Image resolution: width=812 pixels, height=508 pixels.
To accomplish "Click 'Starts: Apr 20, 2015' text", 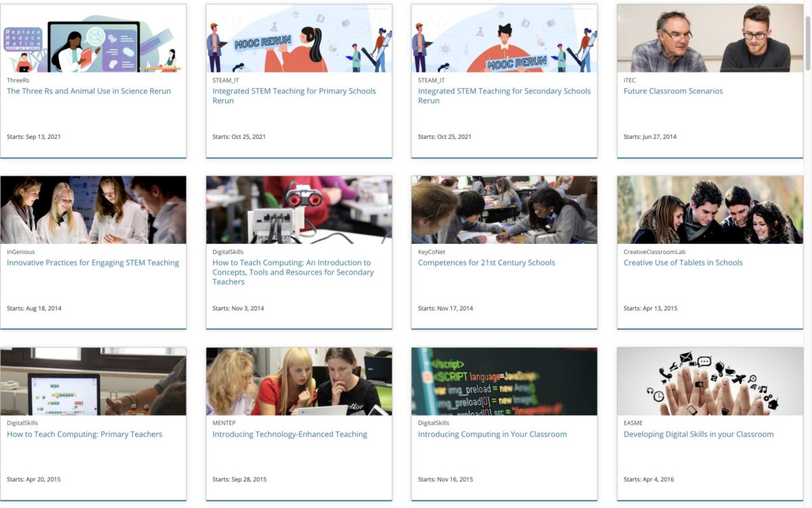I will [34, 480].
